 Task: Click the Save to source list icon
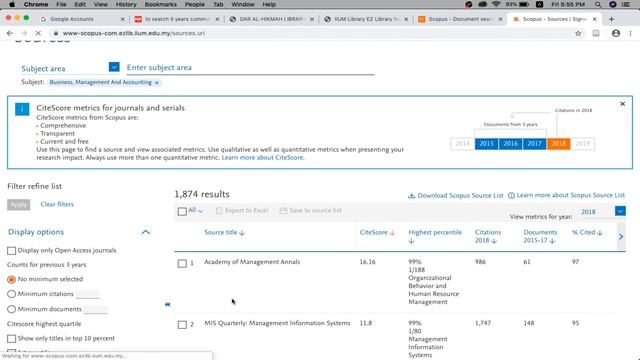pyautogui.click(x=283, y=211)
